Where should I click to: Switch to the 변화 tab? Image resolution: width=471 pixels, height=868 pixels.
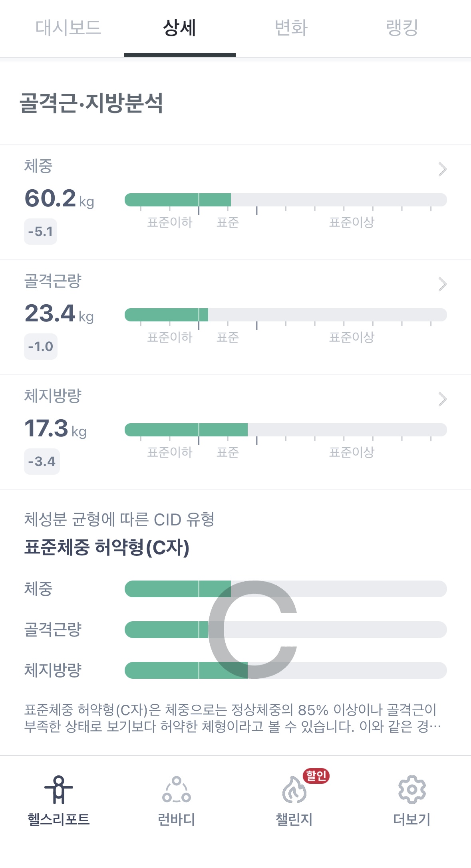pos(291,28)
